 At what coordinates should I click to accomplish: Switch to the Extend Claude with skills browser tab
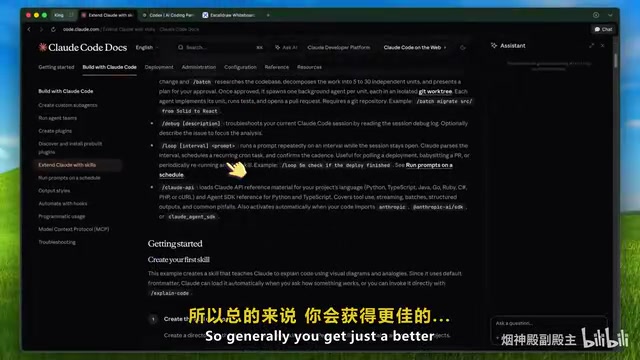pyautogui.click(x=107, y=15)
